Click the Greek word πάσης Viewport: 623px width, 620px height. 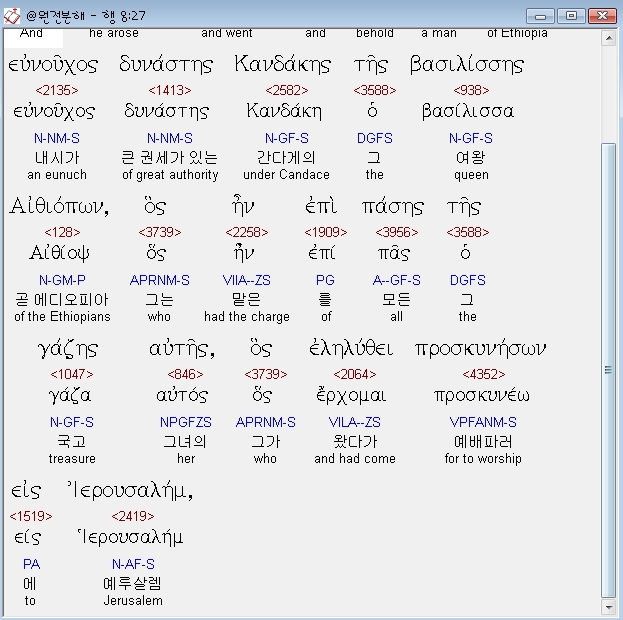pos(393,207)
